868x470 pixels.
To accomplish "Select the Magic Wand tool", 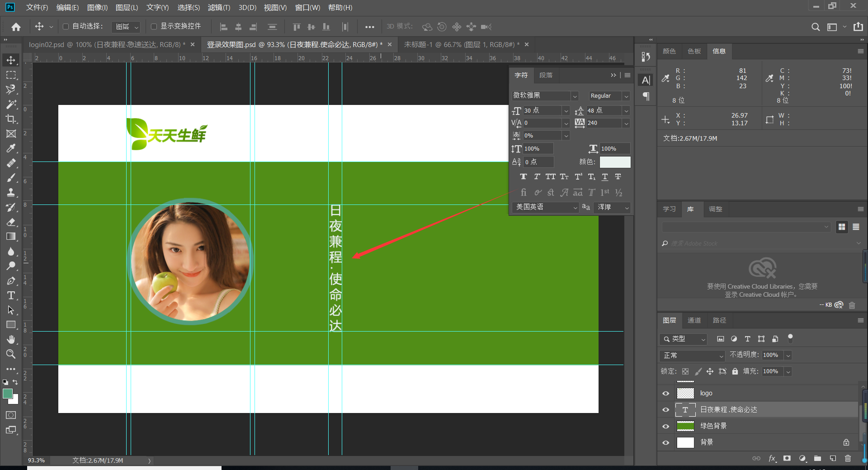I will (x=11, y=104).
